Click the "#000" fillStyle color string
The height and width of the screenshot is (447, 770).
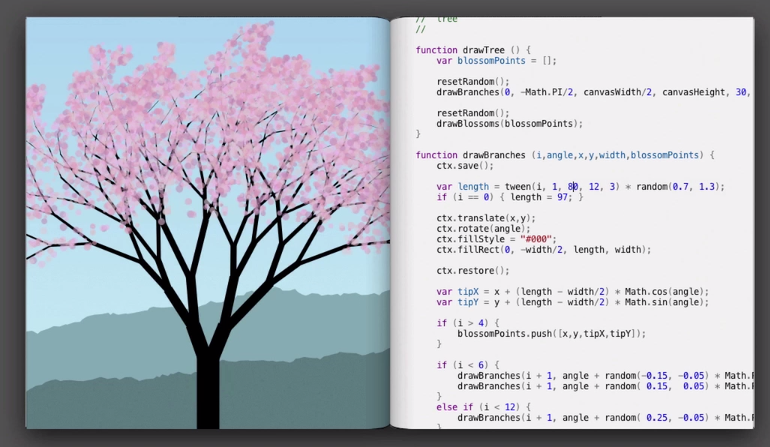[535, 239]
